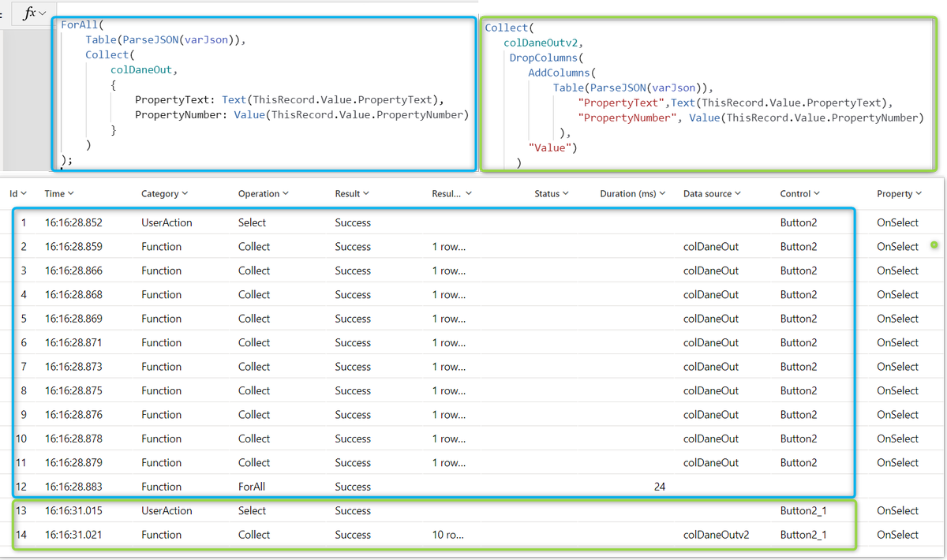This screenshot has height=560, width=947.
Task: Click the Select operation in row 1
Action: pyautogui.click(x=253, y=222)
